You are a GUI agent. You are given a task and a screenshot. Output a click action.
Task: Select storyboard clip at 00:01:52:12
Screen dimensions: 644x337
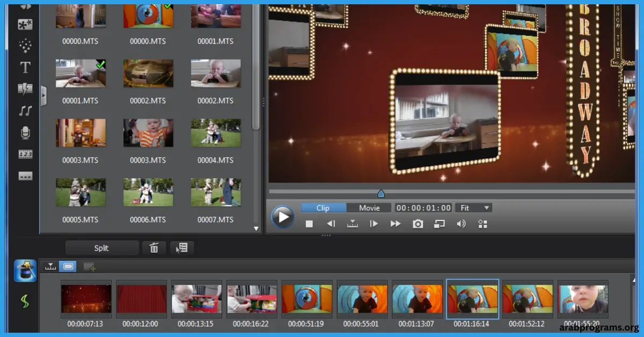coord(528,299)
